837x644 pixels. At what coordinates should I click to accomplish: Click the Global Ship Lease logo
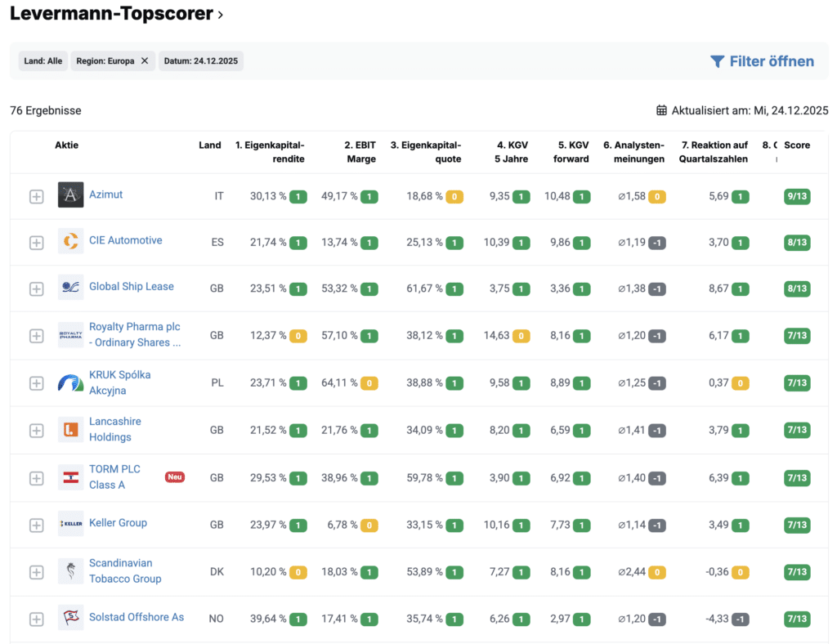[71, 288]
